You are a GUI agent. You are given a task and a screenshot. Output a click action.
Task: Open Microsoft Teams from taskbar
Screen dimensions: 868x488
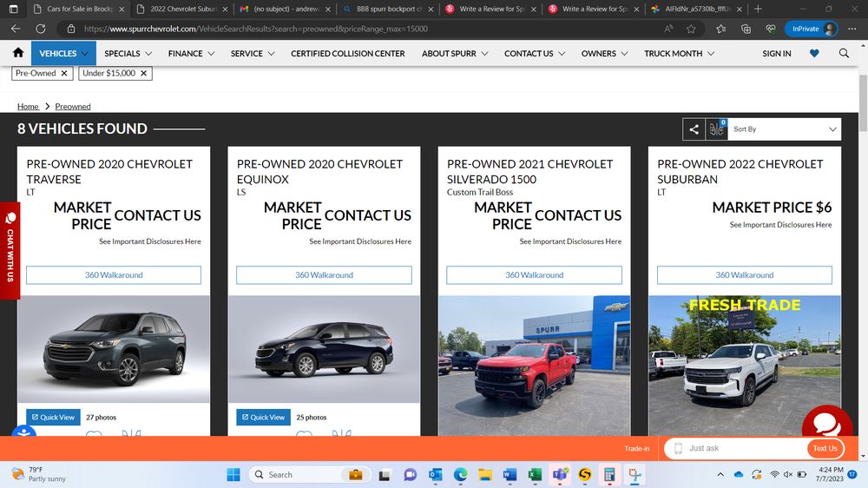point(560,475)
